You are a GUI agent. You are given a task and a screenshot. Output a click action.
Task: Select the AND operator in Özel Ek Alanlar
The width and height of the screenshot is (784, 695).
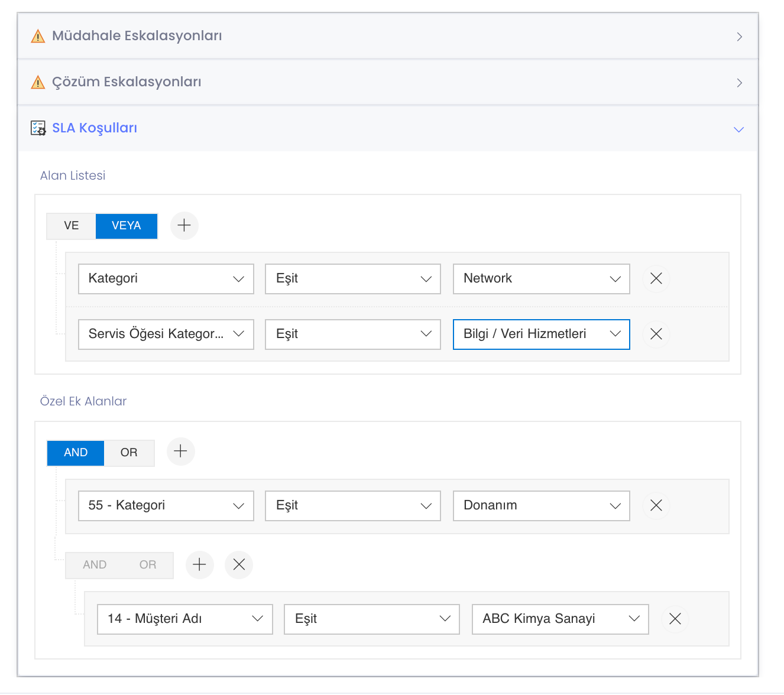pyautogui.click(x=76, y=453)
